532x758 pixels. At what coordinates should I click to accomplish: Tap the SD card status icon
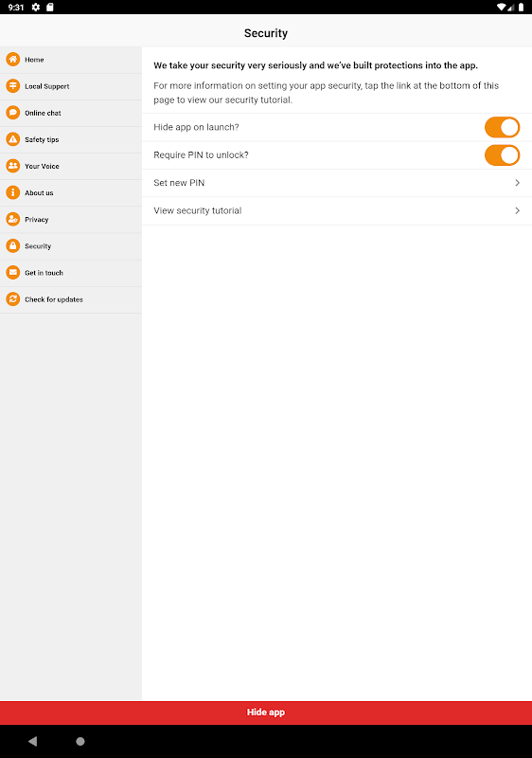[x=50, y=7]
